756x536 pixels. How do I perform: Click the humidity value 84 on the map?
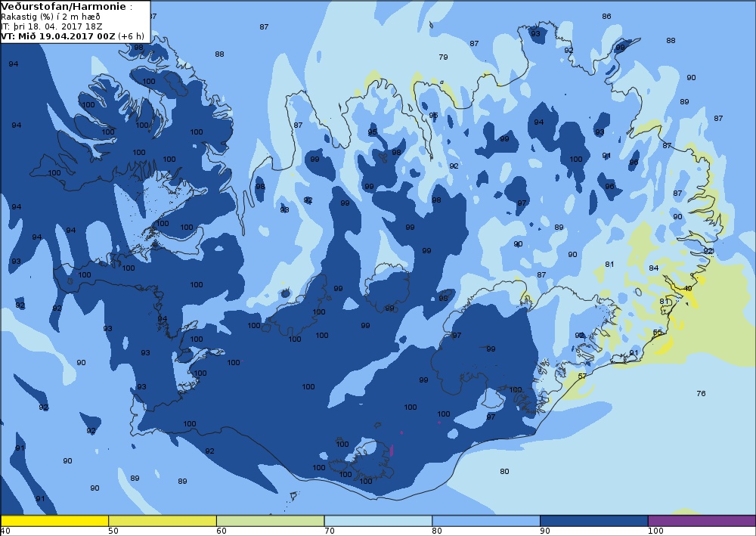click(653, 268)
